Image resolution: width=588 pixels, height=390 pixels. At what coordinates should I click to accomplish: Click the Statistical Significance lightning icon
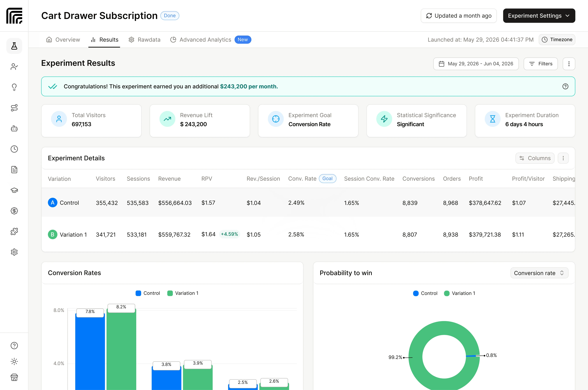(x=384, y=119)
